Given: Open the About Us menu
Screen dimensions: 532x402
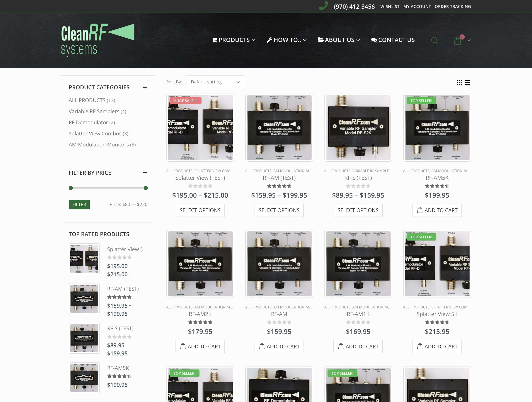Looking at the screenshot, I should pyautogui.click(x=339, y=40).
